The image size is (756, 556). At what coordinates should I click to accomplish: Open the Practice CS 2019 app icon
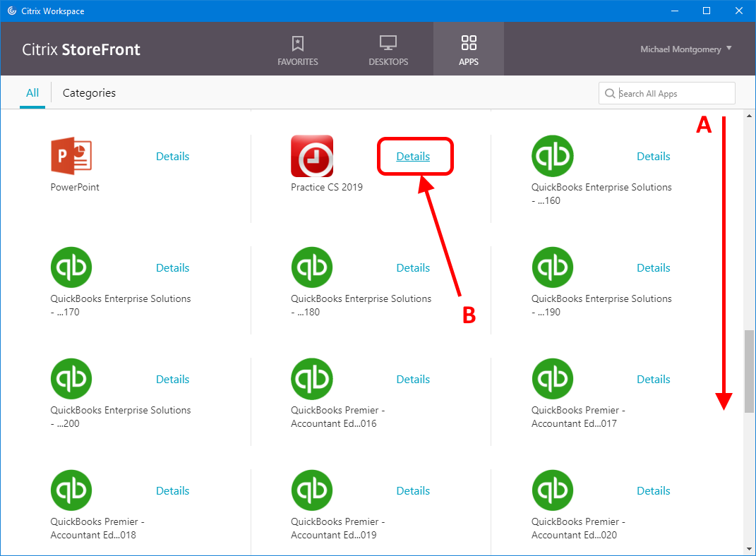312,156
